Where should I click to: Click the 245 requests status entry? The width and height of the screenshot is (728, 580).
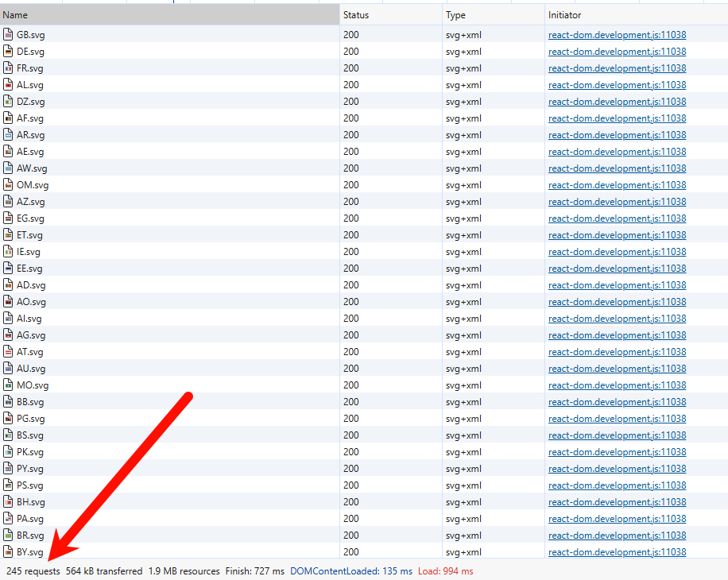point(33,571)
